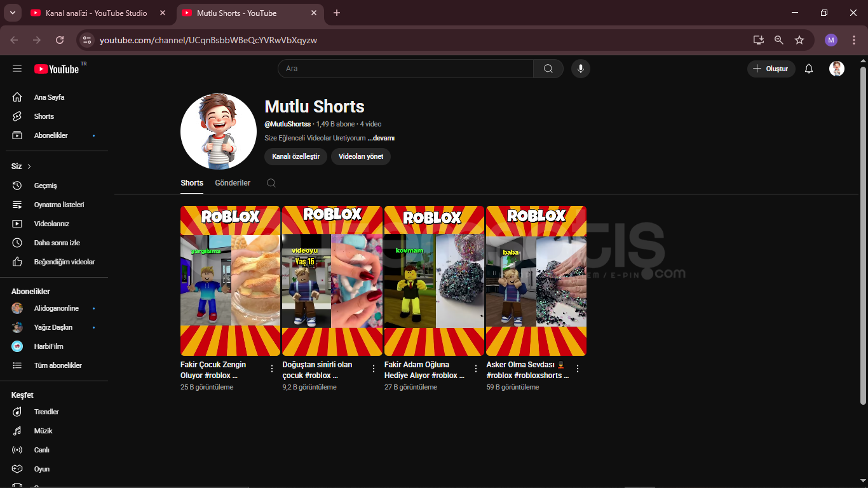
Task: Open Fakir Adam Oğluna Hediye title
Action: (x=424, y=370)
